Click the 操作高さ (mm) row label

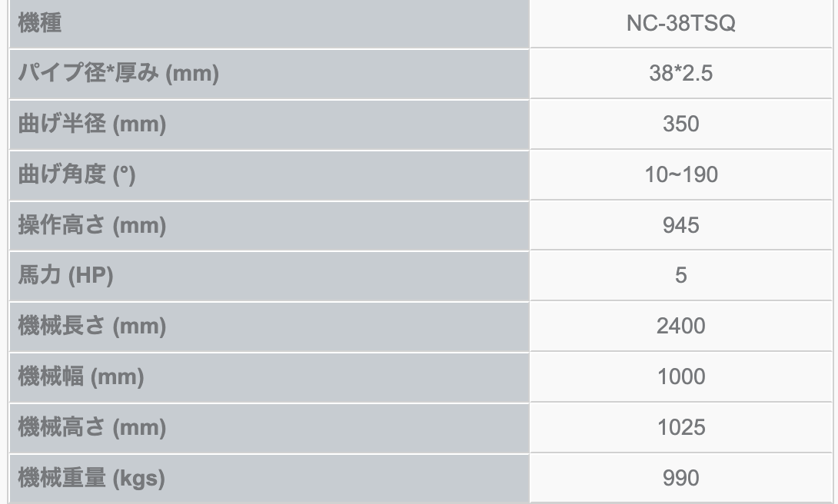[x=92, y=226]
